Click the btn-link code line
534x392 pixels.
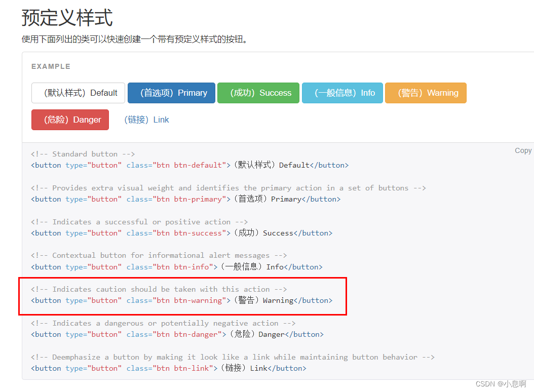click(x=169, y=368)
